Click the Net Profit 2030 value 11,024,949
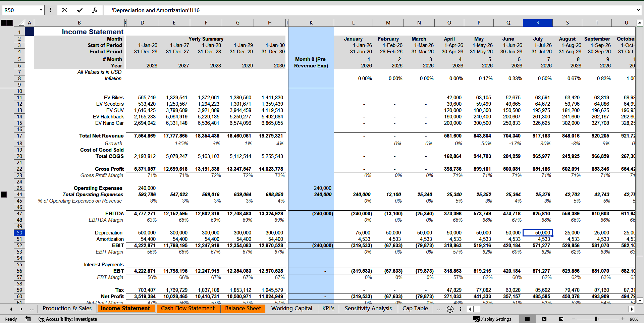The height and width of the screenshot is (324, 644). pos(271,296)
